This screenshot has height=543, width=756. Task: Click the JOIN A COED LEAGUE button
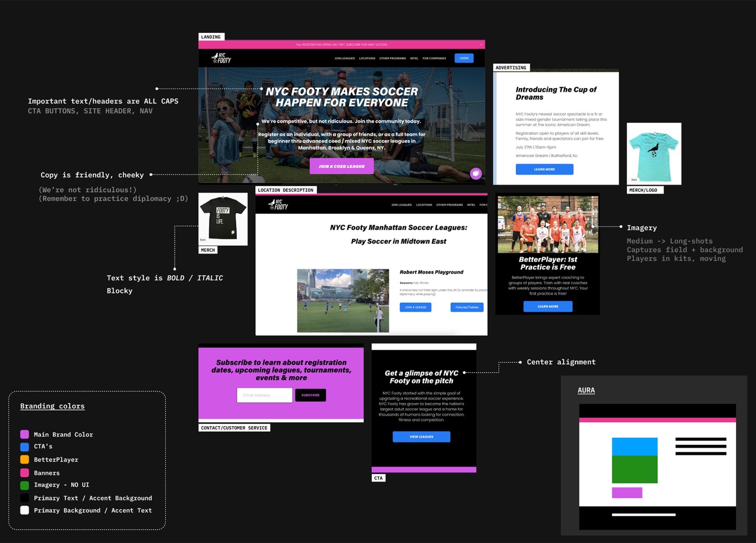click(x=341, y=166)
